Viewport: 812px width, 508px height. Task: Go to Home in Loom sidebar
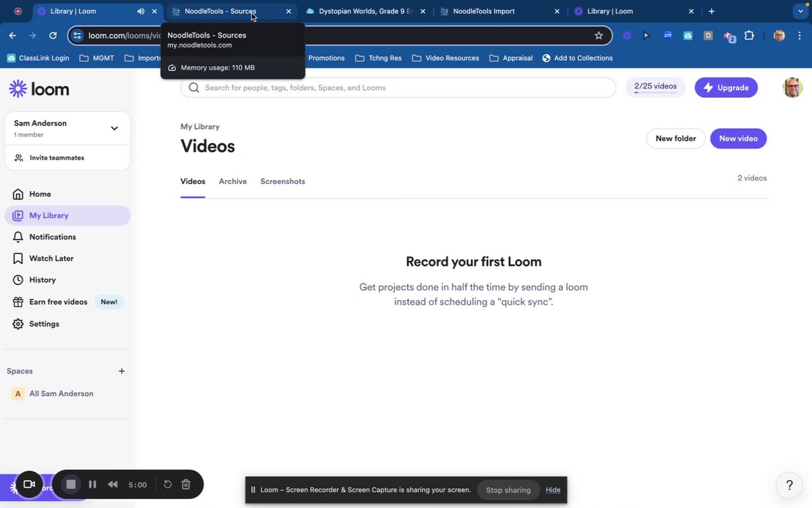[x=67, y=194]
